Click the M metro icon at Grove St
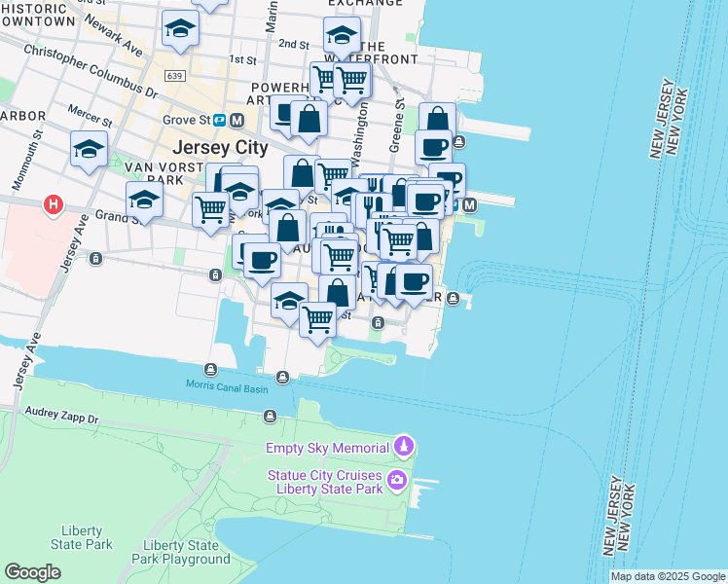The height and width of the screenshot is (584, 728). [237, 121]
